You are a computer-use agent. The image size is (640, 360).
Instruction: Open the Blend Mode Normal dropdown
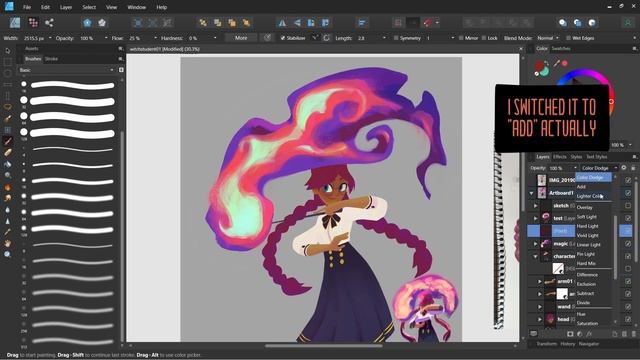[x=548, y=38]
